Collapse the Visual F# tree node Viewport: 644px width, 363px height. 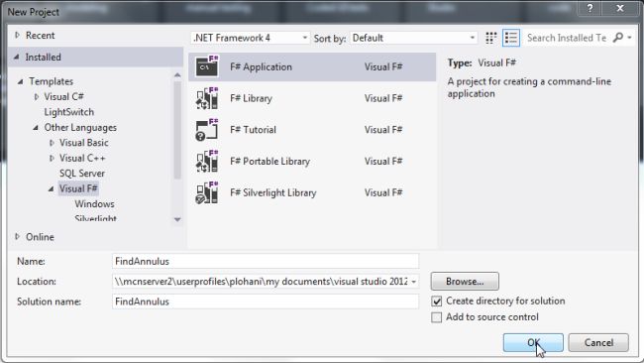point(51,189)
